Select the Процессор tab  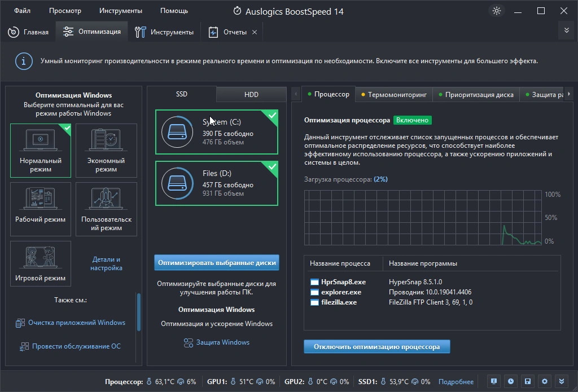(329, 94)
